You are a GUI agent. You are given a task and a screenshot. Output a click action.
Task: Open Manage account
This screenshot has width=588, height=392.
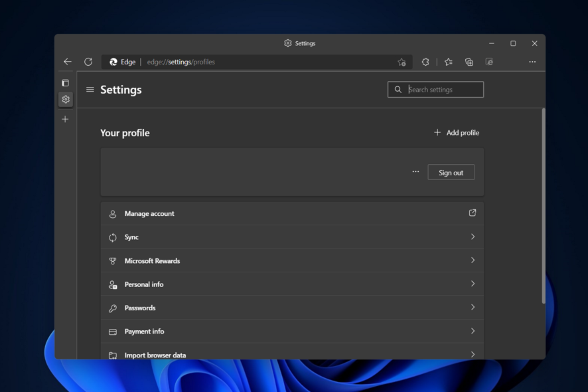click(292, 214)
